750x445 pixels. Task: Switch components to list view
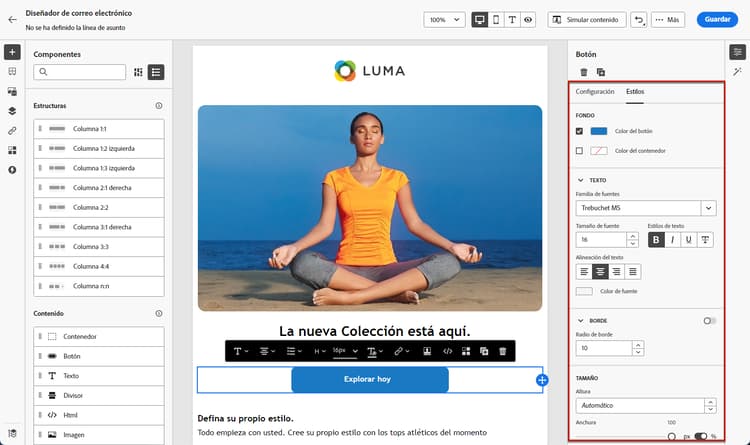tap(156, 72)
